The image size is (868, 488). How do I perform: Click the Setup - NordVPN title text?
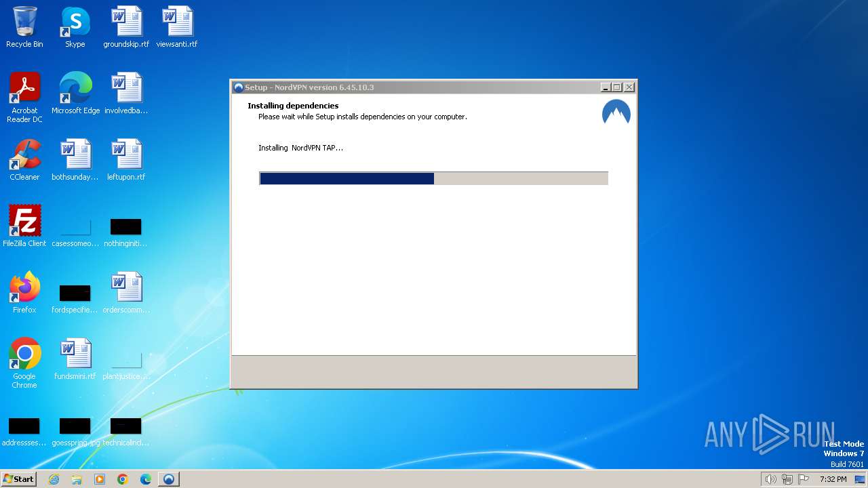pos(309,87)
